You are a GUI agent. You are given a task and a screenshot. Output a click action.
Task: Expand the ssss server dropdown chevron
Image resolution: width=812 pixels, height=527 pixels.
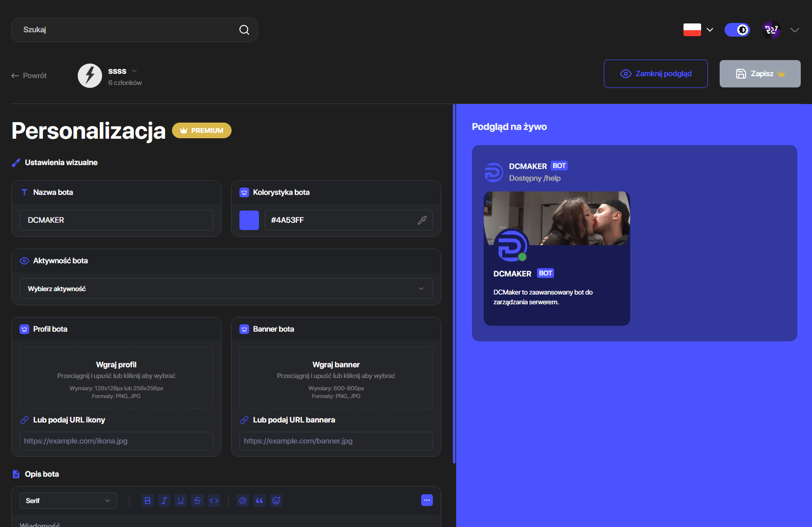click(134, 71)
